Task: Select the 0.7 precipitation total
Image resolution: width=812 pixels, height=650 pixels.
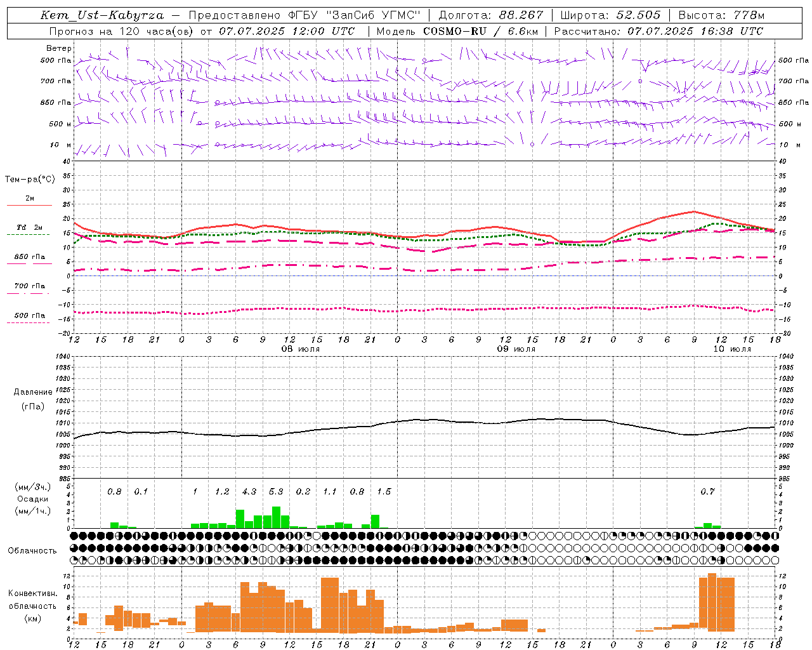Action: 707,492
